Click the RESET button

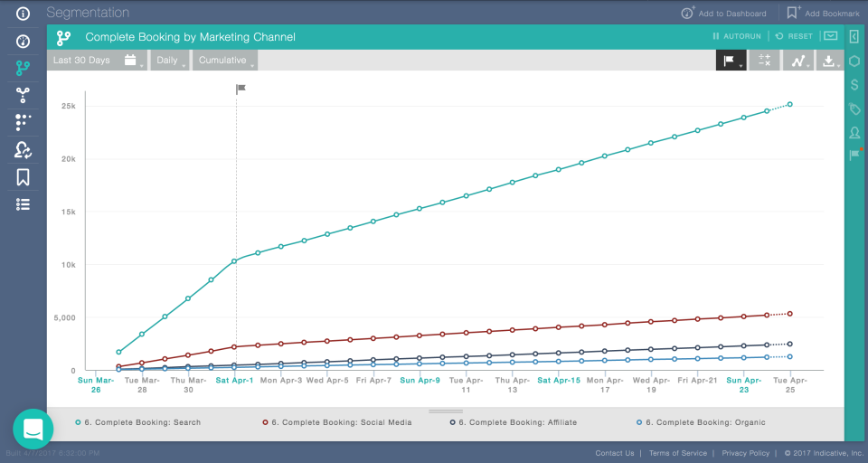794,36
